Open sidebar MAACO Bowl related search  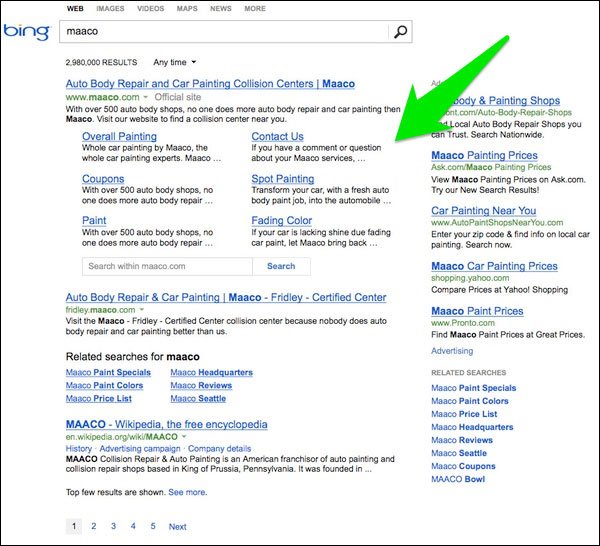point(458,479)
